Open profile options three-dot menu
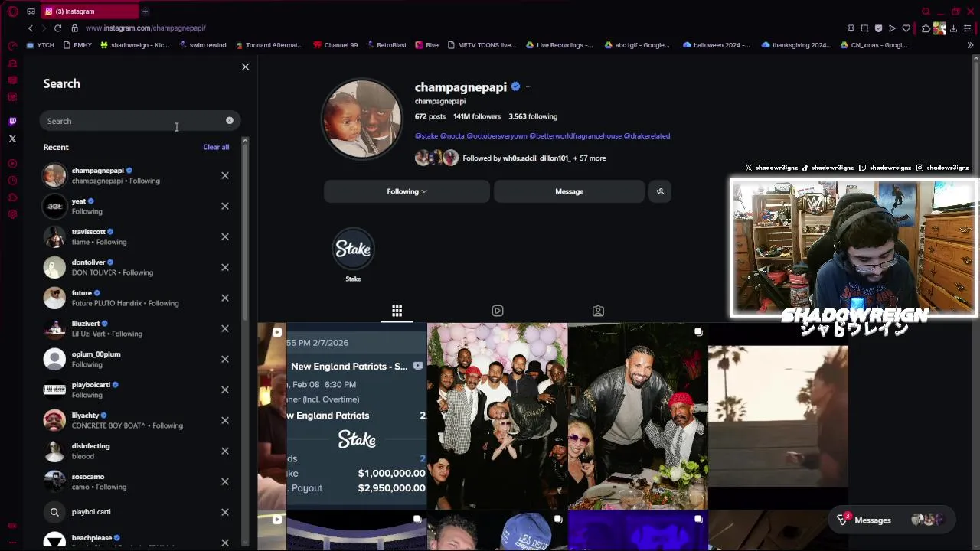The image size is (980, 551). [528, 87]
